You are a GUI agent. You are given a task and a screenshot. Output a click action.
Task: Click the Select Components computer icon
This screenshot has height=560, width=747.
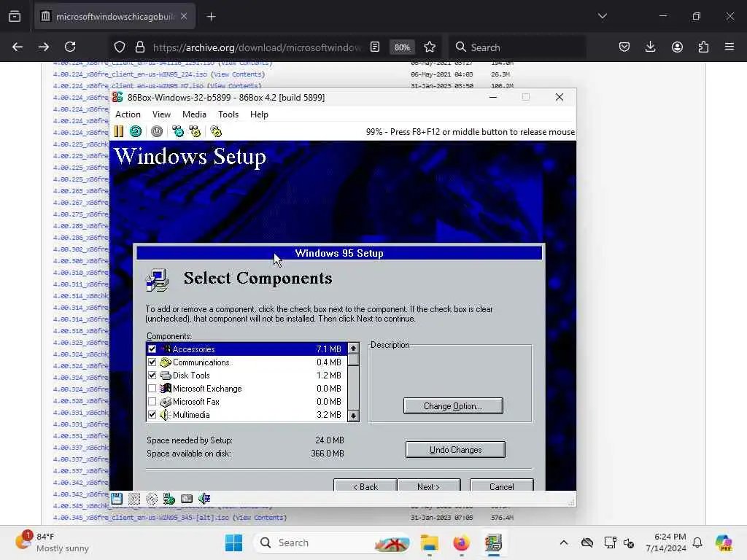click(158, 280)
